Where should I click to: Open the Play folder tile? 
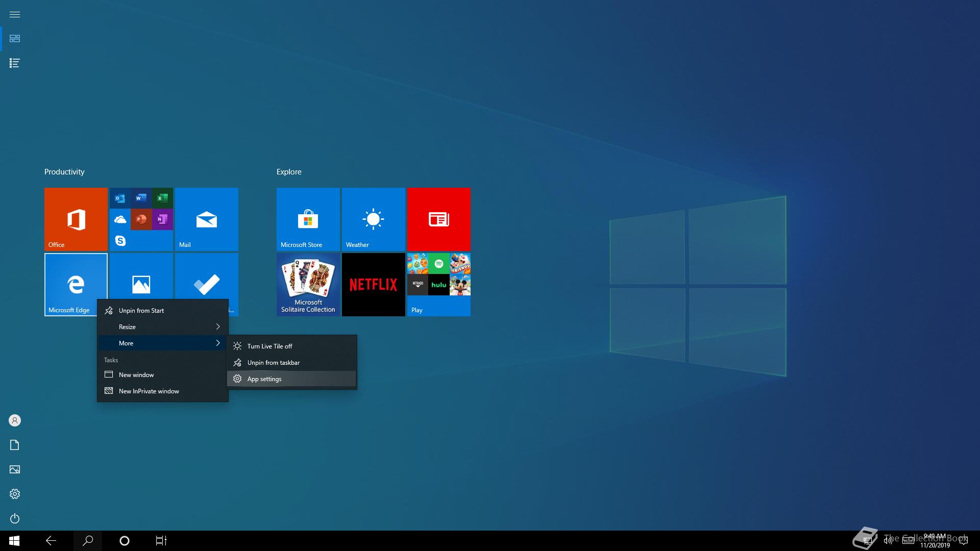[439, 285]
